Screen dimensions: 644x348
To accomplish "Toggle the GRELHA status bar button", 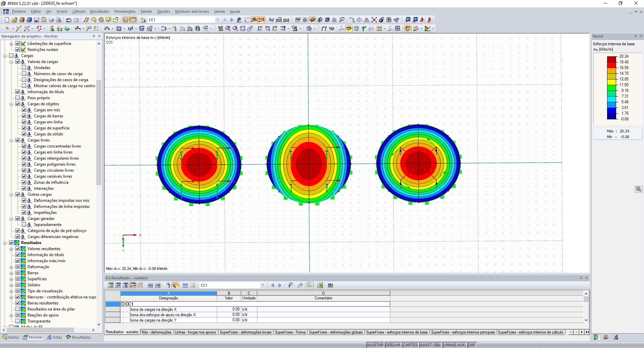I will click(x=393, y=345).
